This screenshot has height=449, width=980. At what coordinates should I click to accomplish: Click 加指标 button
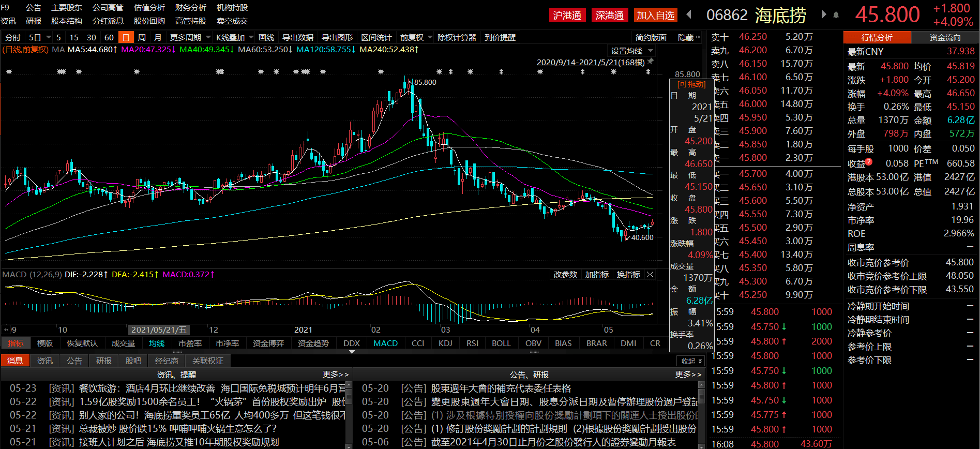coord(597,275)
